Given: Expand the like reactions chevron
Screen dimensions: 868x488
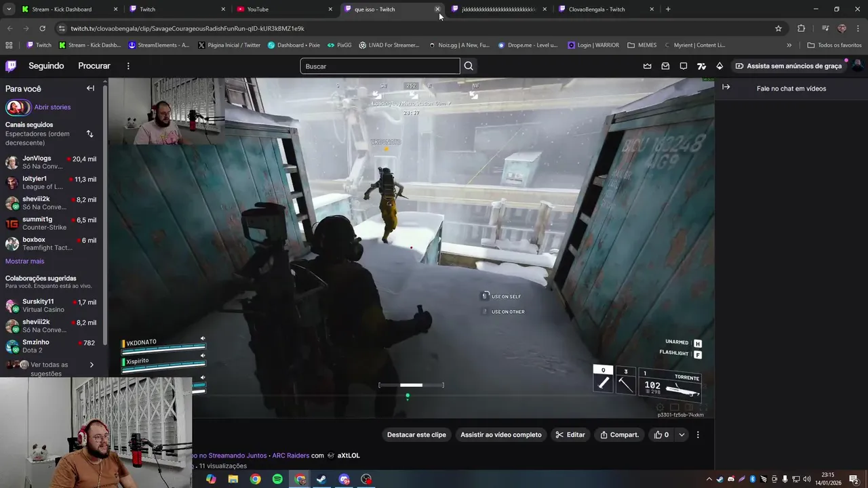Looking at the screenshot, I should [682, 434].
